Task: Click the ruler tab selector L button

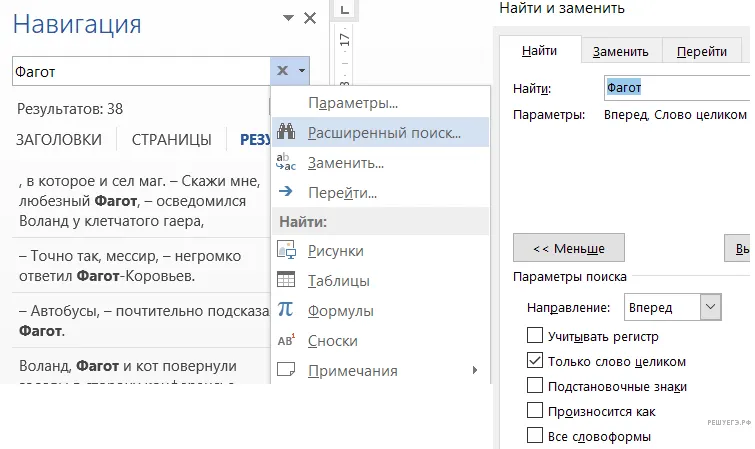Action: click(x=345, y=9)
